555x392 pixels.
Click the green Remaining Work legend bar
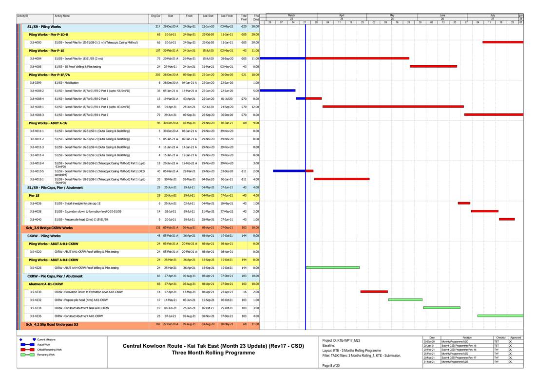click(27, 355)
